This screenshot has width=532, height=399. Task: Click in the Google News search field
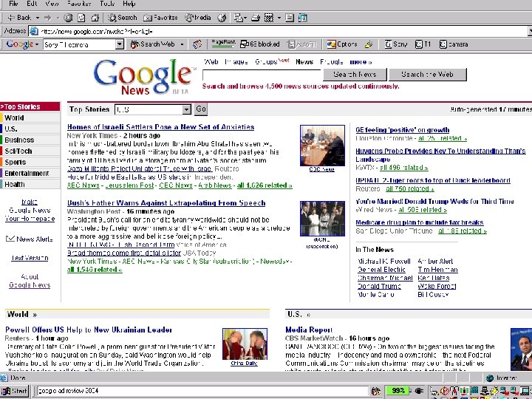262,75
